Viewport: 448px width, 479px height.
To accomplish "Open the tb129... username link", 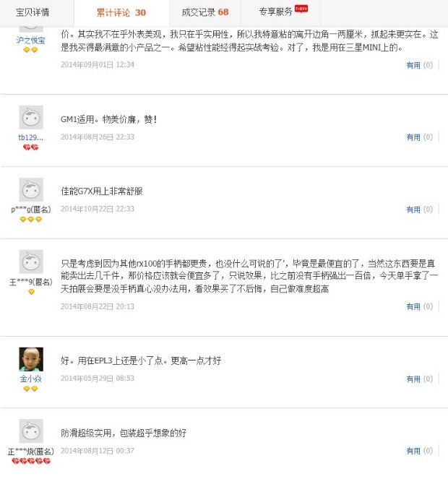I will point(30,137).
